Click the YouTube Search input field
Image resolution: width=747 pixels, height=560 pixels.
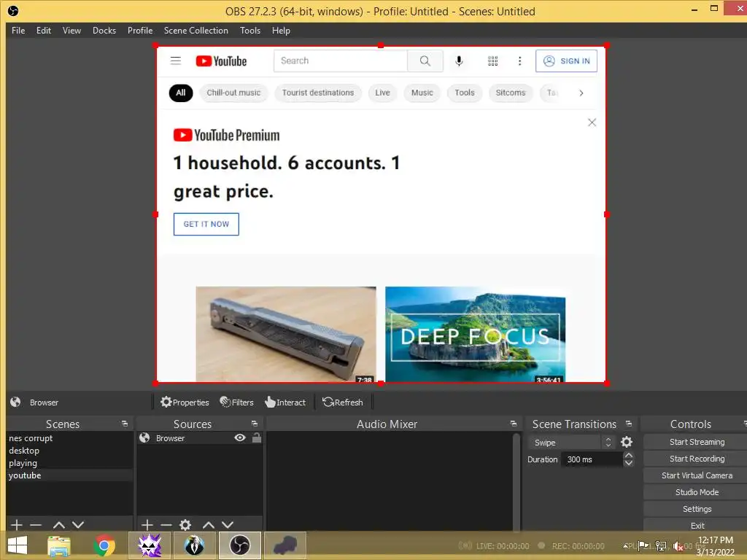coord(341,61)
